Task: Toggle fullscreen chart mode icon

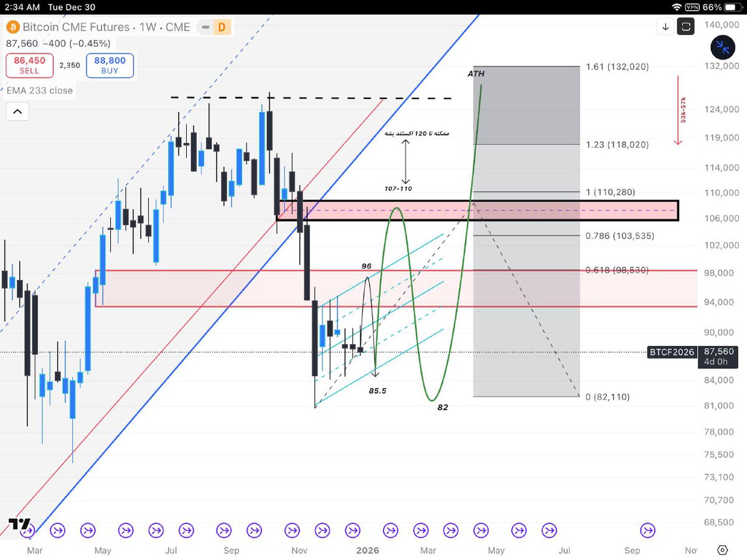Action: (686, 27)
